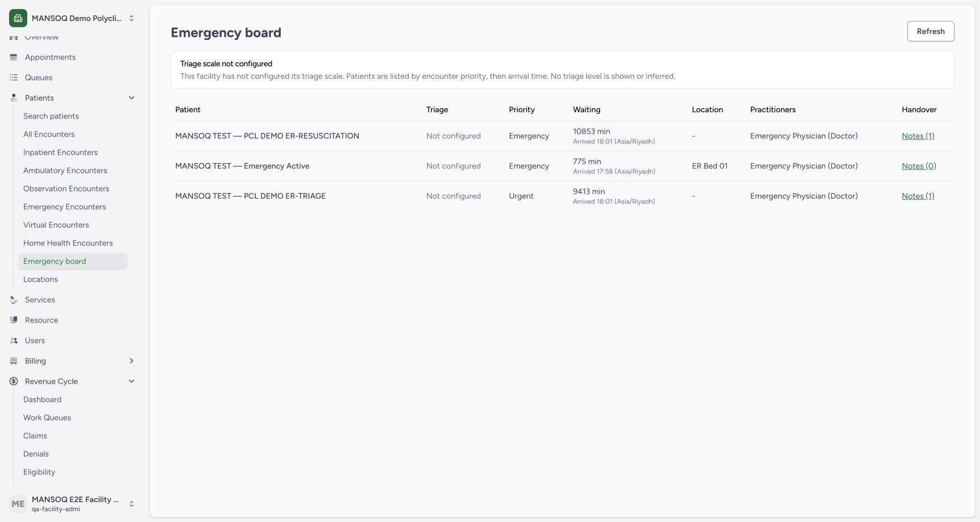Click the ME user avatar
Viewport: 980px width, 522px height.
click(18, 503)
